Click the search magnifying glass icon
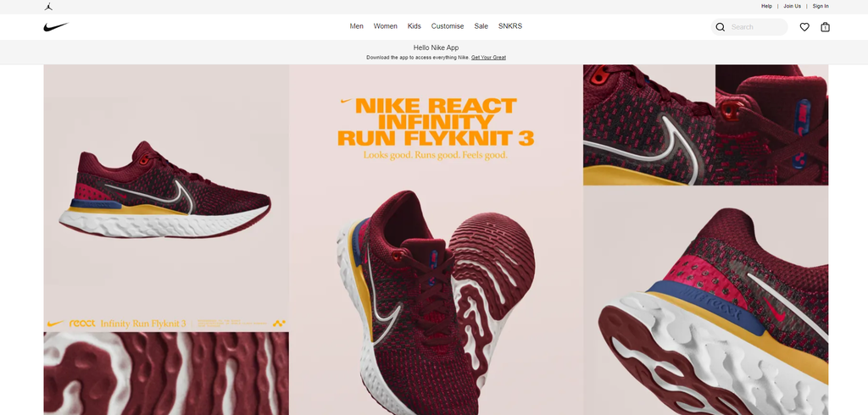868x415 pixels. point(721,27)
